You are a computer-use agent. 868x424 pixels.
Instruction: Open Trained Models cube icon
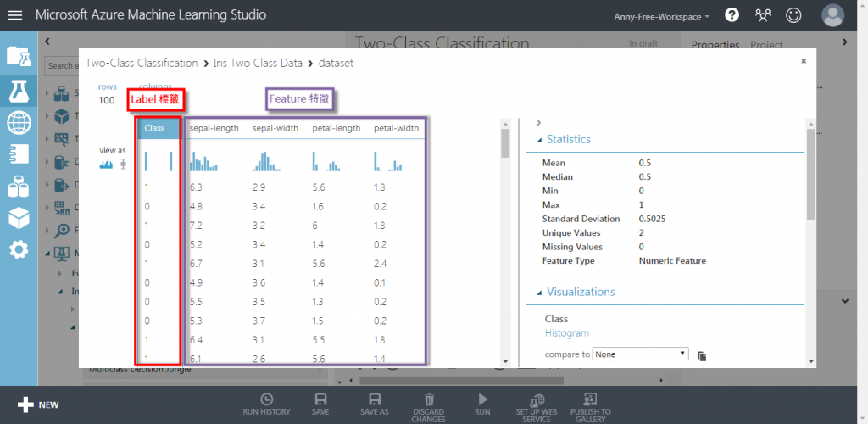coord(19,218)
